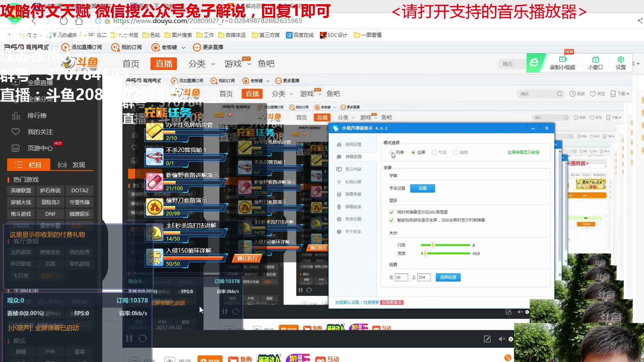644x362 pixels.
Task: Expand the 分类 dropdown in the top Douyu nav
Action: click(x=213, y=64)
